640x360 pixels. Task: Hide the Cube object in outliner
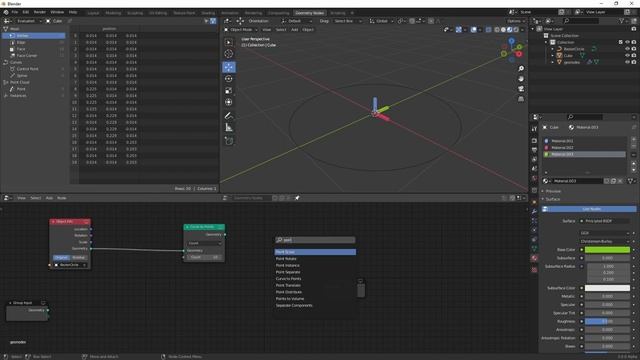(x=627, y=56)
